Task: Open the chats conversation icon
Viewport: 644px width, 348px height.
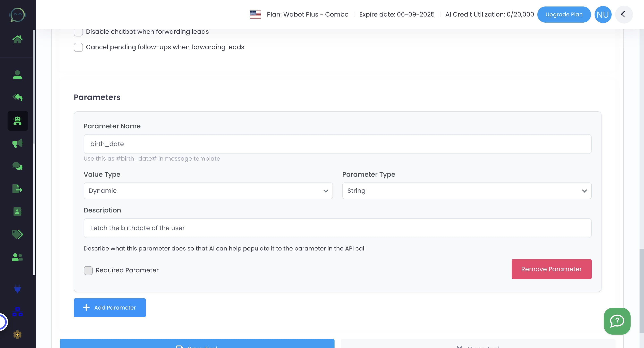Action: click(17, 166)
